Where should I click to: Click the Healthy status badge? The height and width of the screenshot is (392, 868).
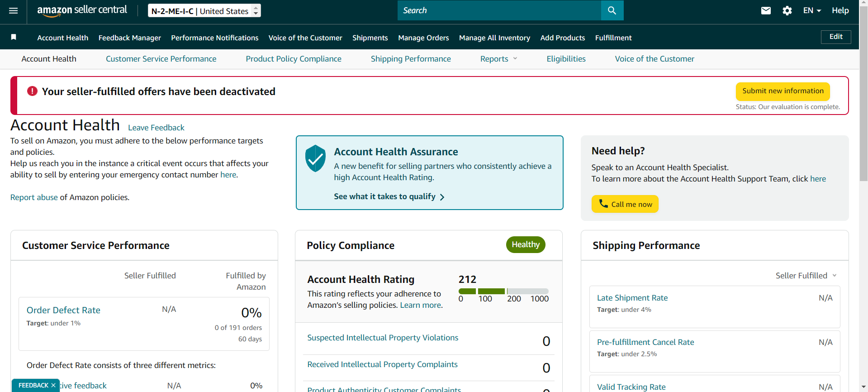[526, 244]
